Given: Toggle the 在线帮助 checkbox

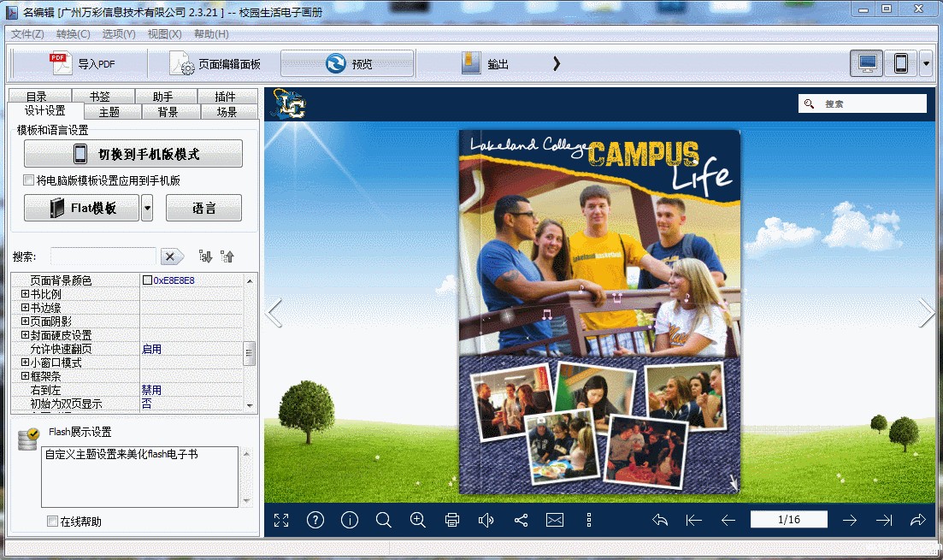Looking at the screenshot, I should 53,522.
